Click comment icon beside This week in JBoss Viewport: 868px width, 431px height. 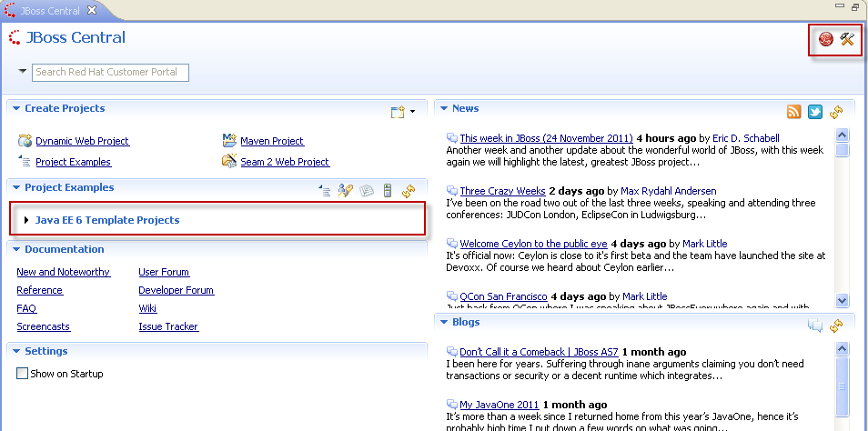451,138
